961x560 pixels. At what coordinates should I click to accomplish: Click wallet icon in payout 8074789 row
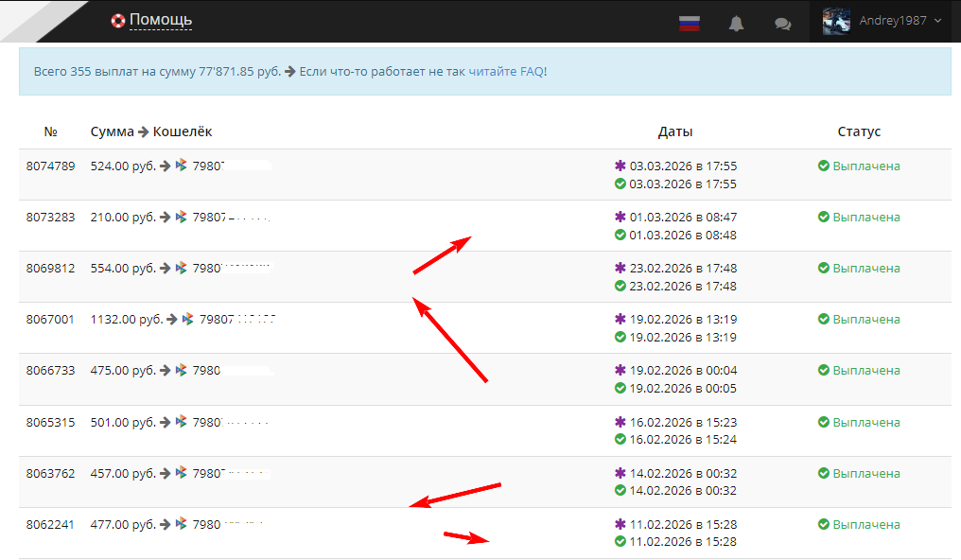click(182, 166)
